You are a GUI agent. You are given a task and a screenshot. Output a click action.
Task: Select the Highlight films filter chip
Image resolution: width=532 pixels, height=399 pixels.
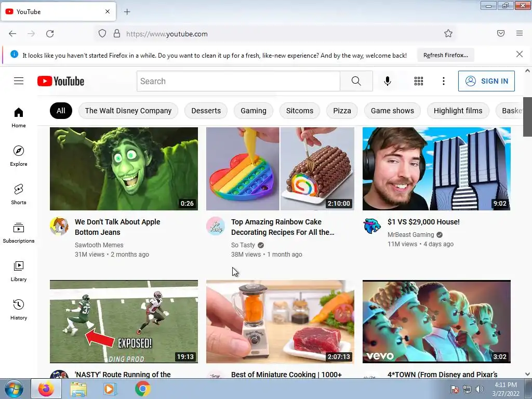[x=458, y=111]
